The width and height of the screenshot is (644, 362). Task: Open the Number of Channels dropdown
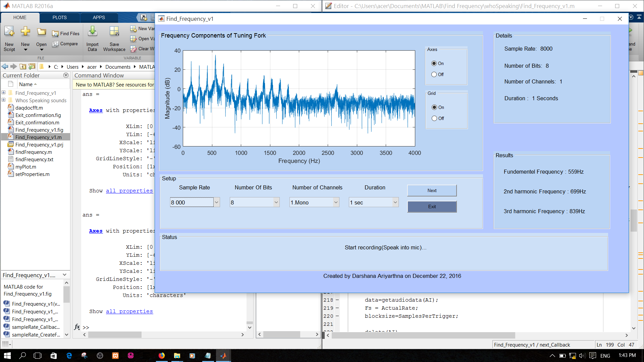click(336, 202)
